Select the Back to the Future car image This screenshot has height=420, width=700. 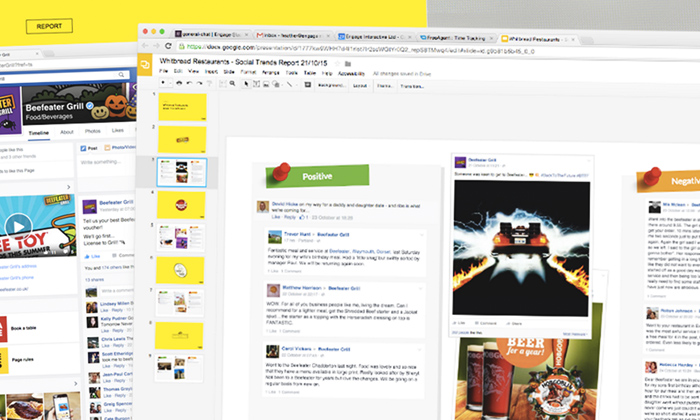point(521,248)
